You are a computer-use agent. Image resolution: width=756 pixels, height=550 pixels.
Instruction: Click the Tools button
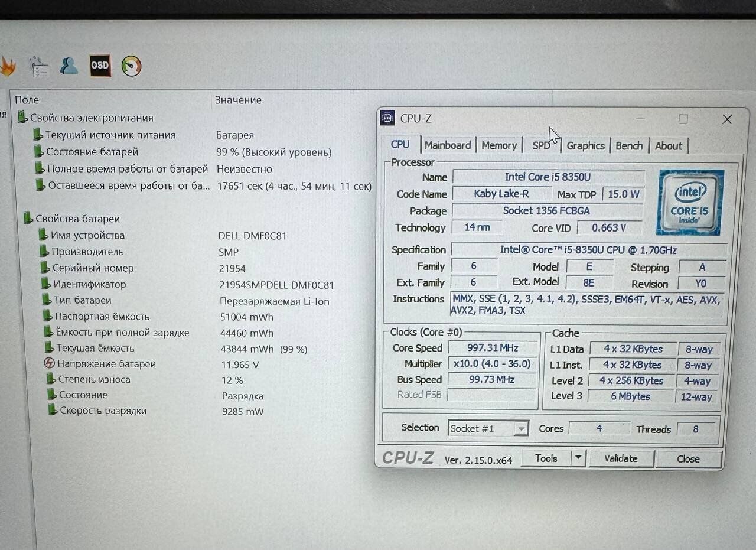click(x=546, y=458)
